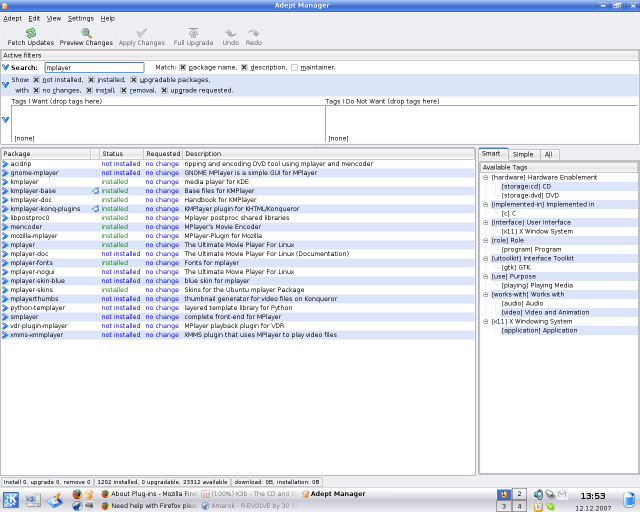This screenshot has height=512, width=640.
Task: Click the Redo toolbar icon
Action: pos(254,33)
